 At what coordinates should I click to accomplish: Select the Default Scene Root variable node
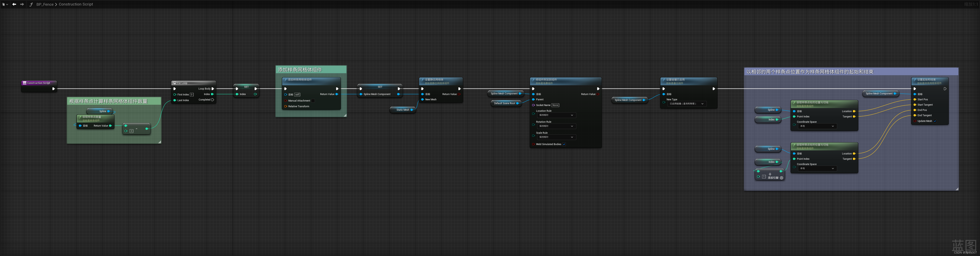tap(504, 103)
